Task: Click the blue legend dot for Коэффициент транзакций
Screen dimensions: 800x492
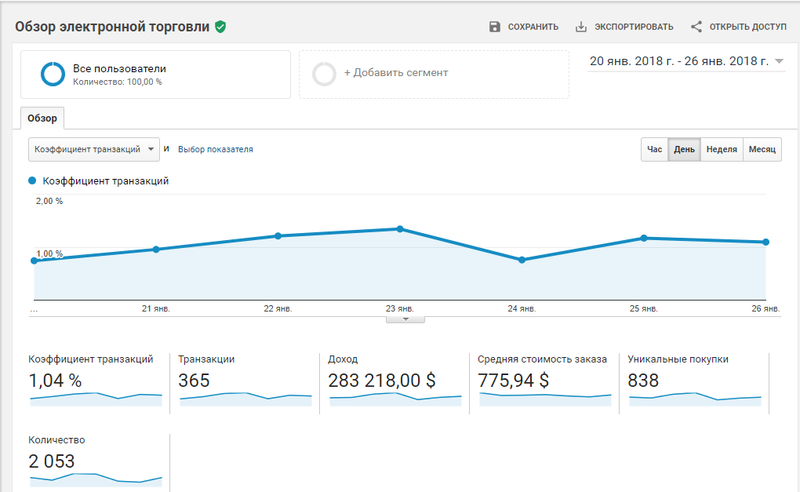Action: [32, 181]
